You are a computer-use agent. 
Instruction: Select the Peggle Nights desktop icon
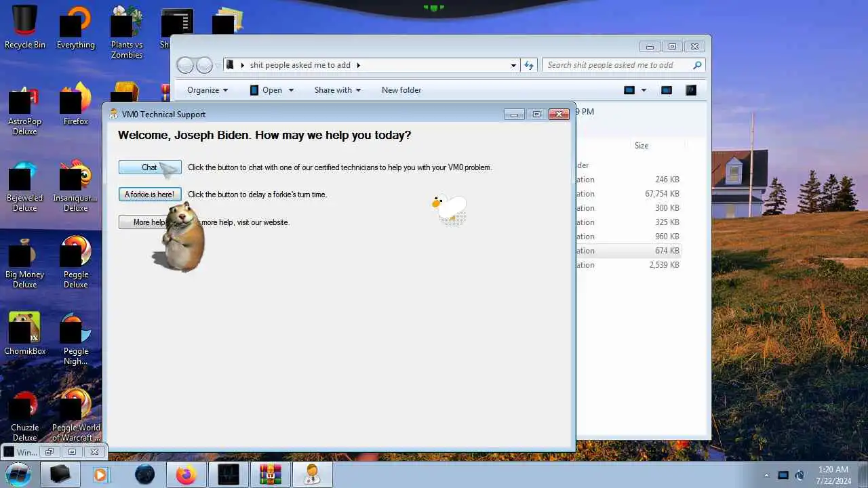(x=75, y=338)
